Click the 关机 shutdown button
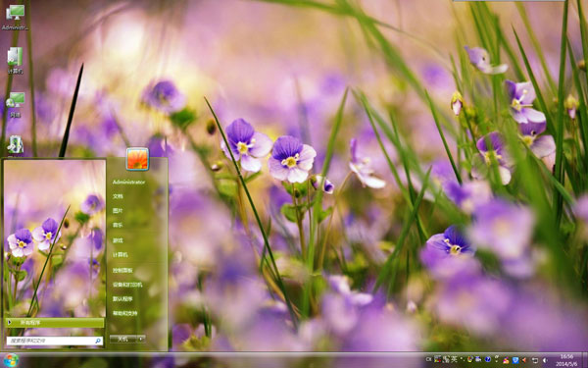 (x=123, y=339)
